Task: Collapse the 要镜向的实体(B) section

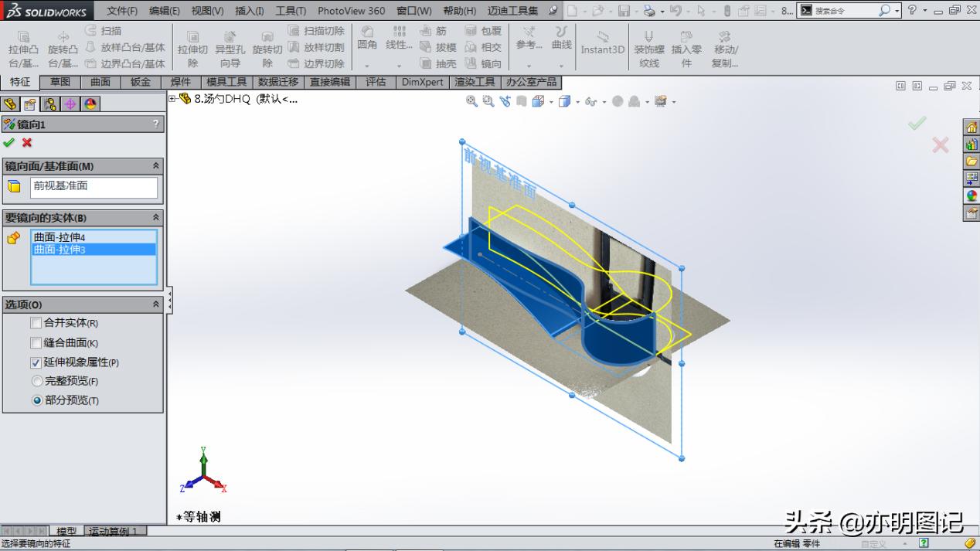Action: (156, 218)
